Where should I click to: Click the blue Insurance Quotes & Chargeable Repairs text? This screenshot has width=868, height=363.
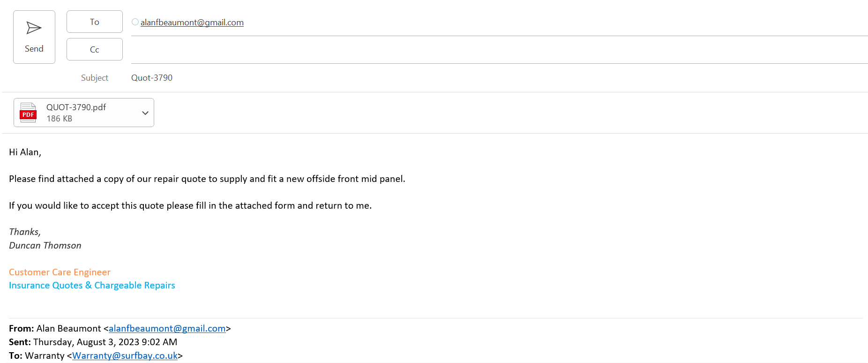pos(92,286)
